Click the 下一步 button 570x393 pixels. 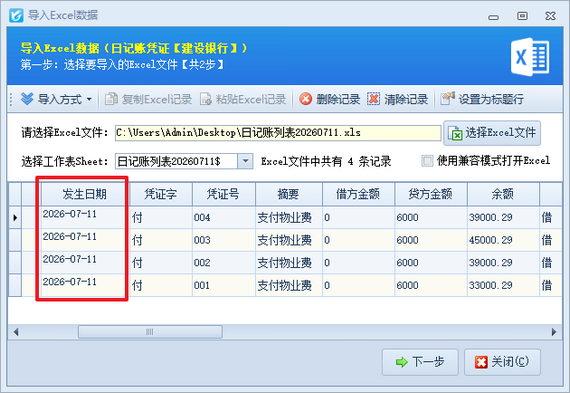coord(420,362)
